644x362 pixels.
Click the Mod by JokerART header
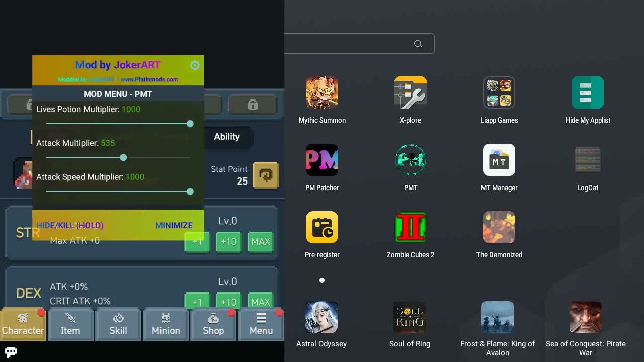pos(118,65)
